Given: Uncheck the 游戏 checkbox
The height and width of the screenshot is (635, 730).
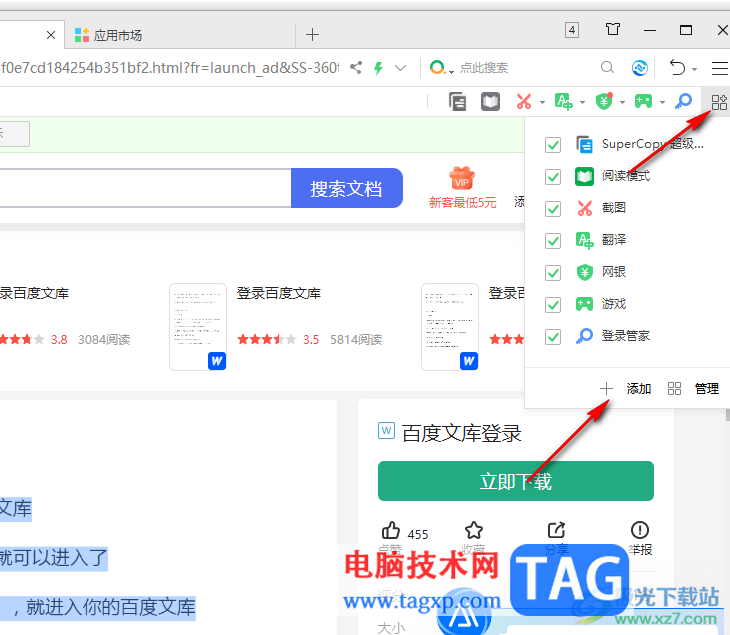Looking at the screenshot, I should (x=553, y=305).
